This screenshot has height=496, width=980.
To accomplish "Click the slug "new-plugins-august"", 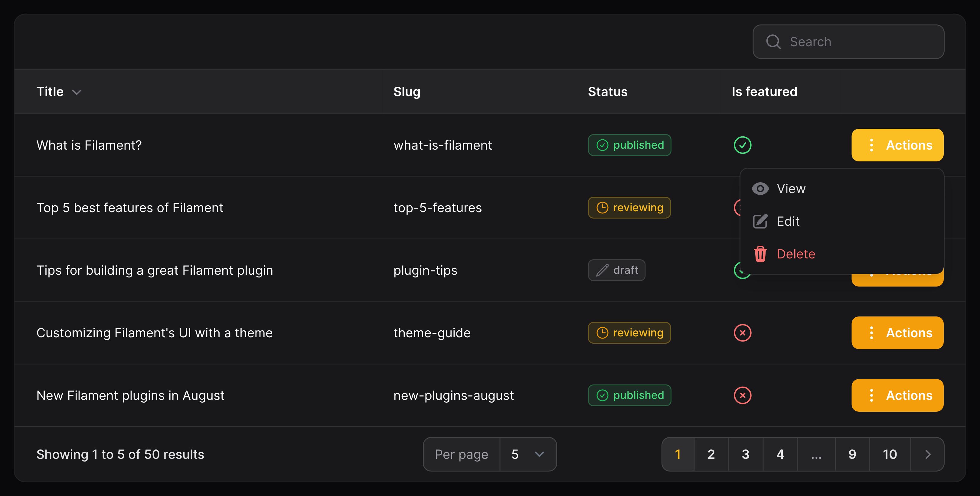I will [x=453, y=395].
